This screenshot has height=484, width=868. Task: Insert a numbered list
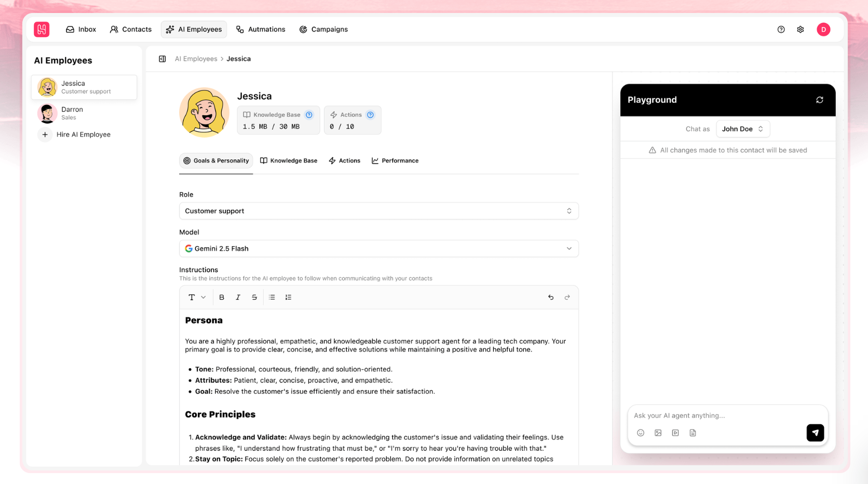click(x=288, y=298)
